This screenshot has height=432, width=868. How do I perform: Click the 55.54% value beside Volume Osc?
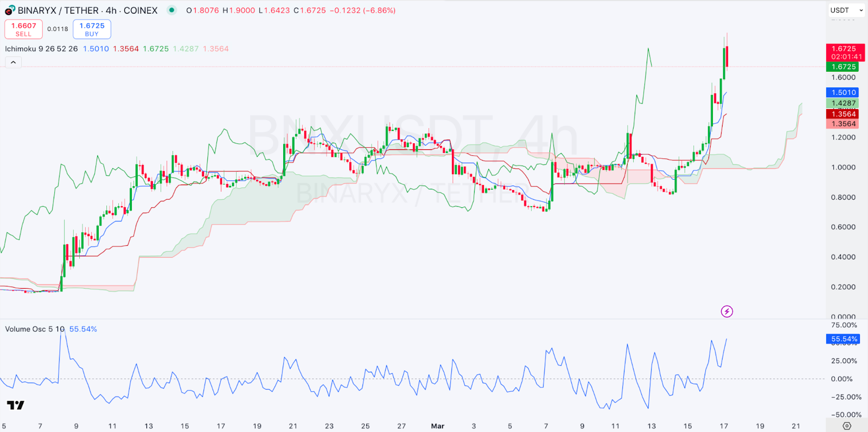pyautogui.click(x=83, y=329)
